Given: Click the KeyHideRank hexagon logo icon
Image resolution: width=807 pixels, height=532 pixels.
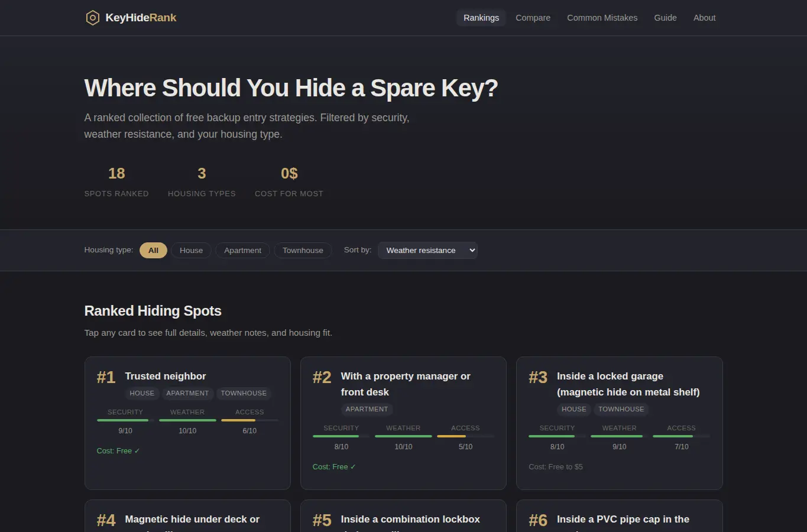Looking at the screenshot, I should tap(93, 18).
